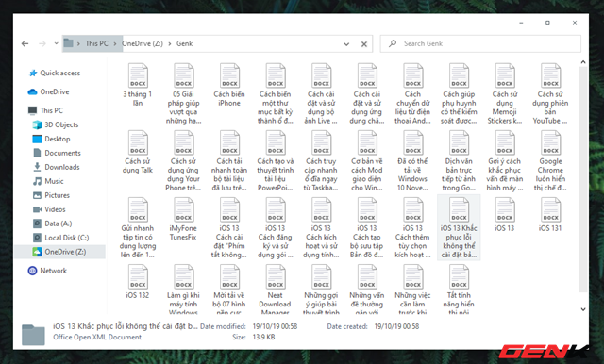Image resolution: width=604 pixels, height=364 pixels.
Task: Click the forward navigation arrow
Action: pyautogui.click(x=42, y=44)
